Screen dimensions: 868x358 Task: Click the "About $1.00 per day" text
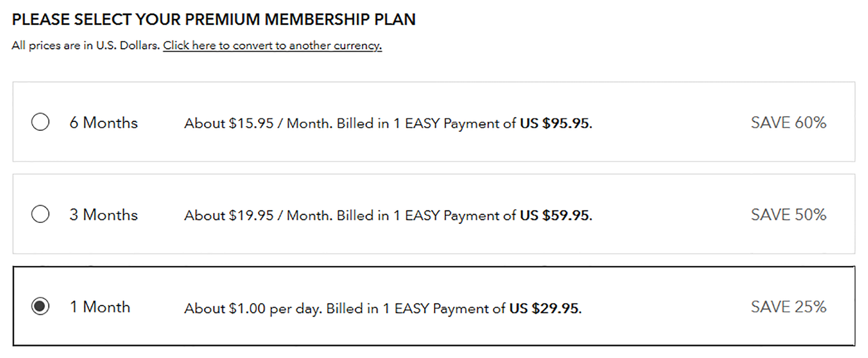click(x=253, y=309)
